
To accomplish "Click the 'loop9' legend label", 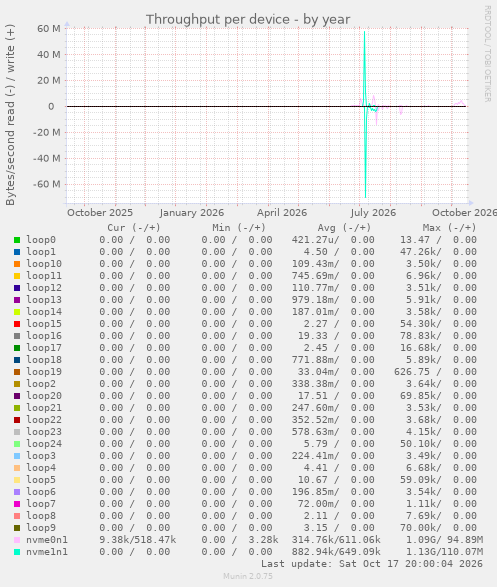I will point(41,527).
